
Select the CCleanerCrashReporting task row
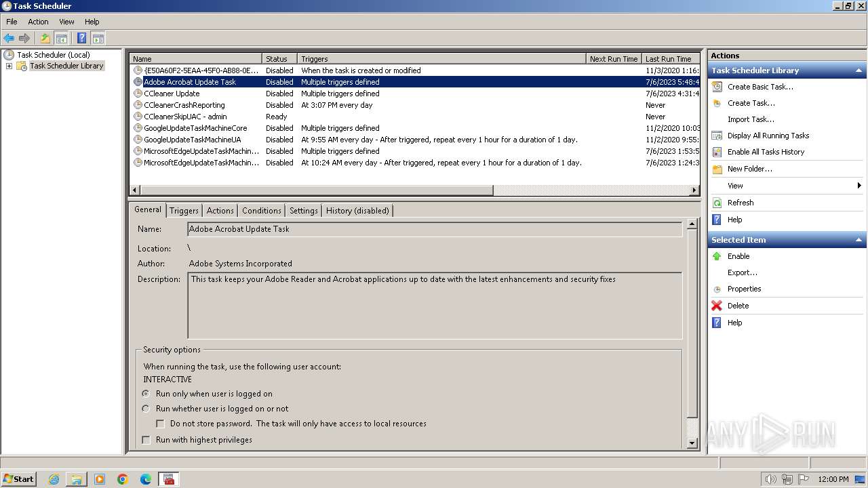point(414,105)
